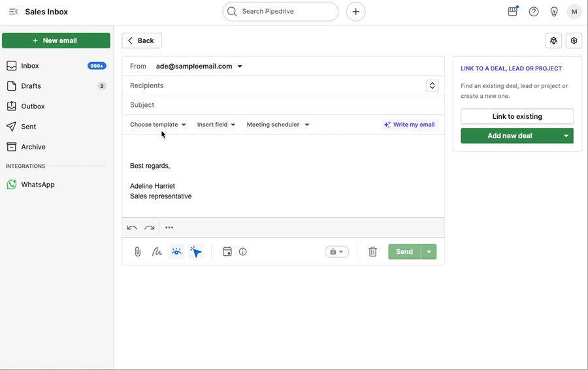This screenshot has height=370, width=588.
Task: Open Send options dropdown arrow
Action: (x=429, y=252)
